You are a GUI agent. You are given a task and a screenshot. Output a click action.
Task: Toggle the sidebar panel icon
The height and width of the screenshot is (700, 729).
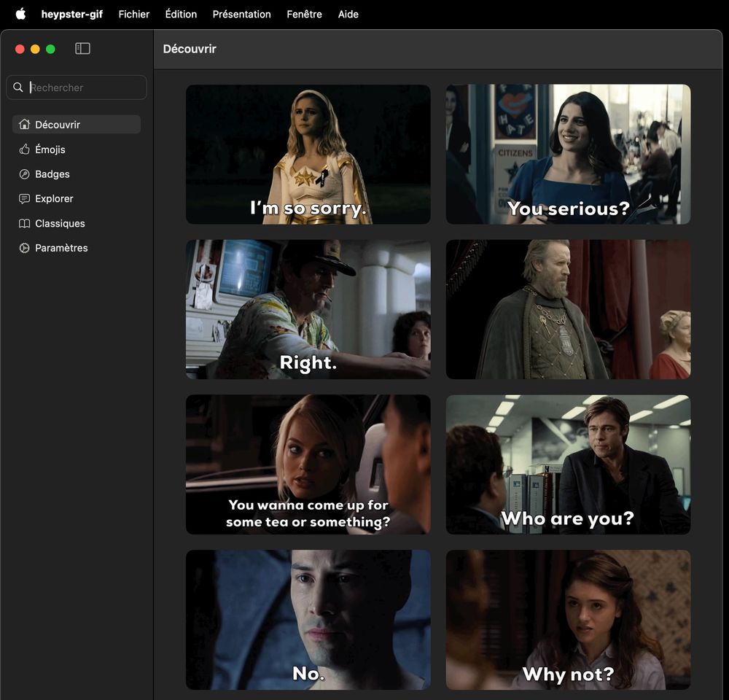tap(83, 48)
